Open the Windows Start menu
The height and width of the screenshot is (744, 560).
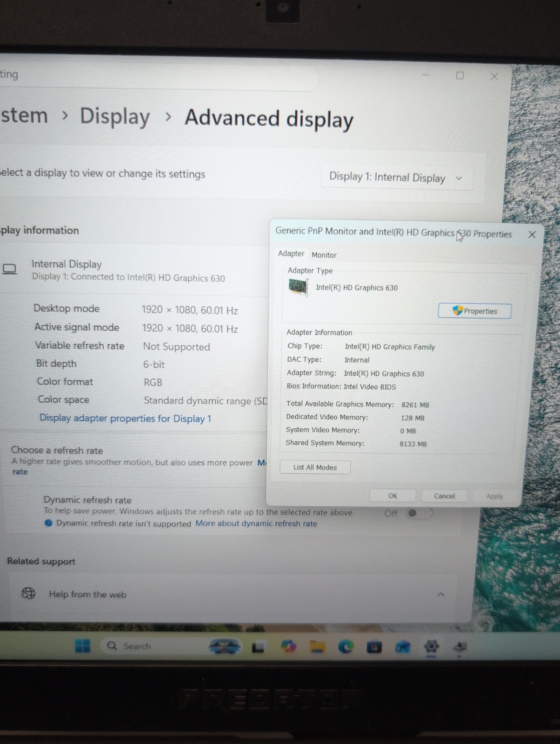(83, 645)
